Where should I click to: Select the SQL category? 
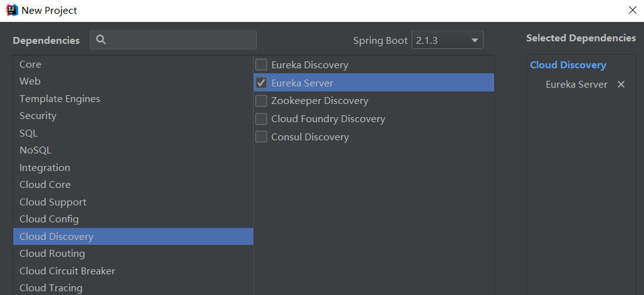click(x=133, y=133)
